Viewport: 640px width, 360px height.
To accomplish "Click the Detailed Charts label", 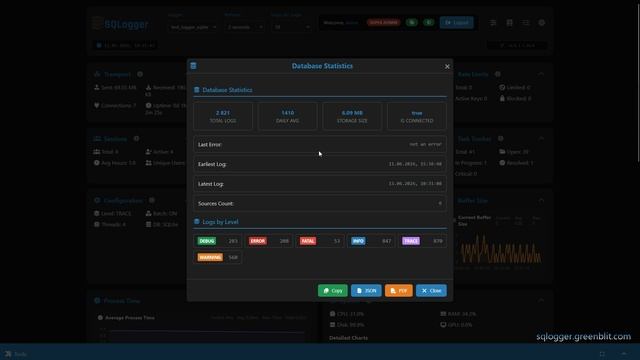I will [348, 338].
